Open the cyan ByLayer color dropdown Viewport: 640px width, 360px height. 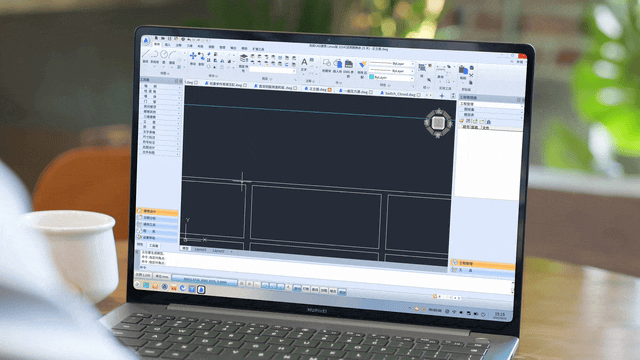[391, 77]
